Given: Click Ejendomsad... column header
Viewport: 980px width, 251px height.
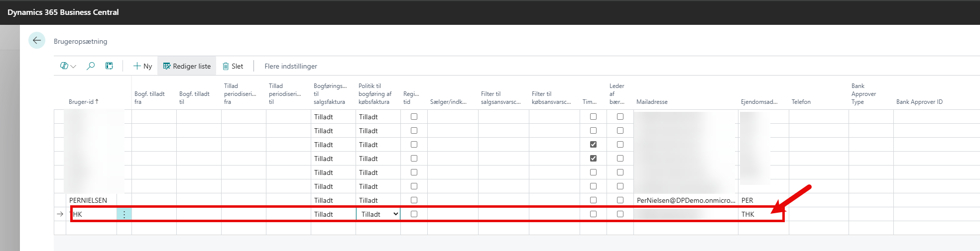Looking at the screenshot, I should 759,102.
